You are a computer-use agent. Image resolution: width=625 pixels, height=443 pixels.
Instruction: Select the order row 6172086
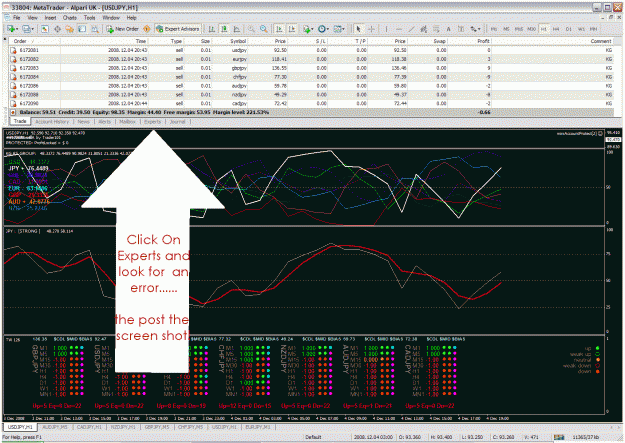click(x=312, y=86)
